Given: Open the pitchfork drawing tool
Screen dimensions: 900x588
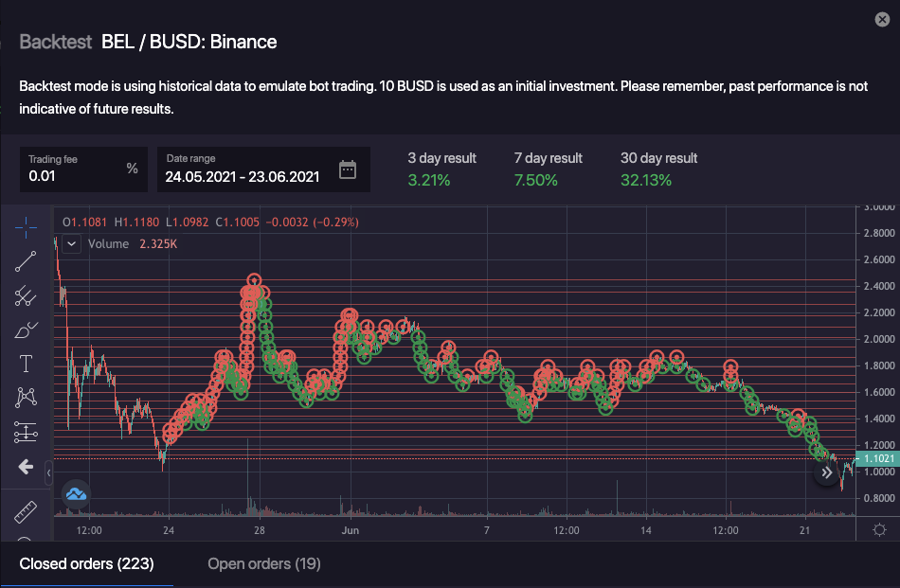Looking at the screenshot, I should coord(26,296).
